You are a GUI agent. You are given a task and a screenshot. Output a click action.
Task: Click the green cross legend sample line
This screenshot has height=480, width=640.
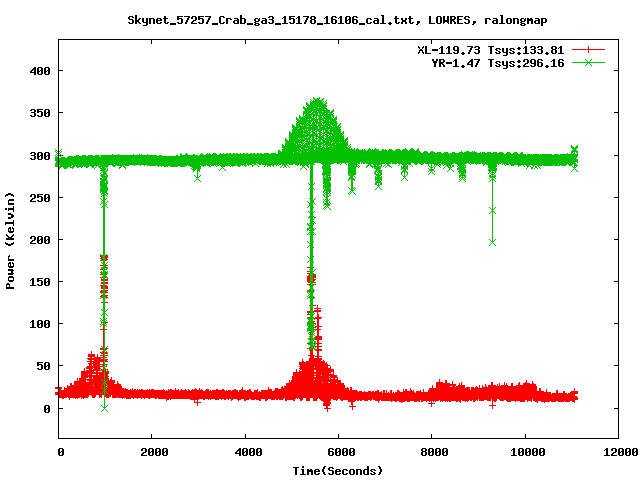click(588, 63)
